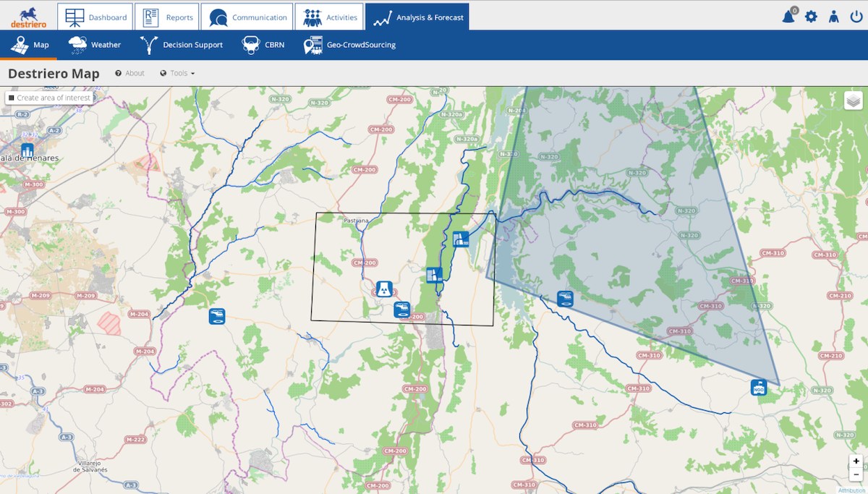Image resolution: width=868 pixels, height=494 pixels.
Task: Open settings via the gear icon
Action: pos(811,17)
